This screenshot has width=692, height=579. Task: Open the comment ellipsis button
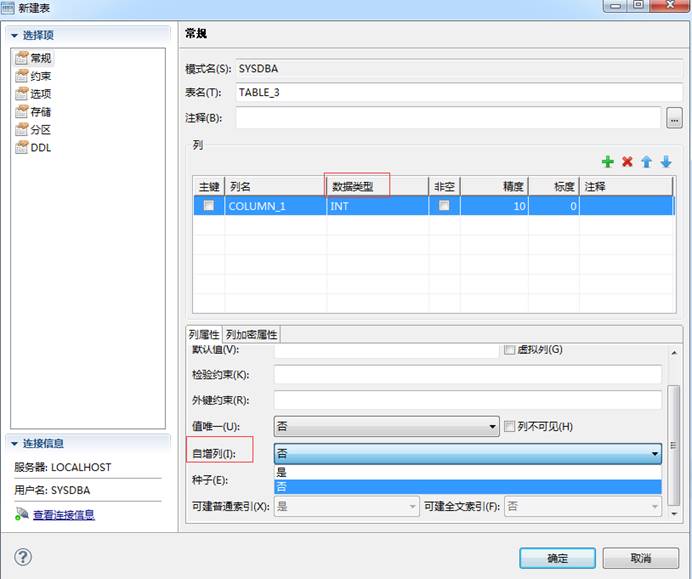[x=674, y=118]
